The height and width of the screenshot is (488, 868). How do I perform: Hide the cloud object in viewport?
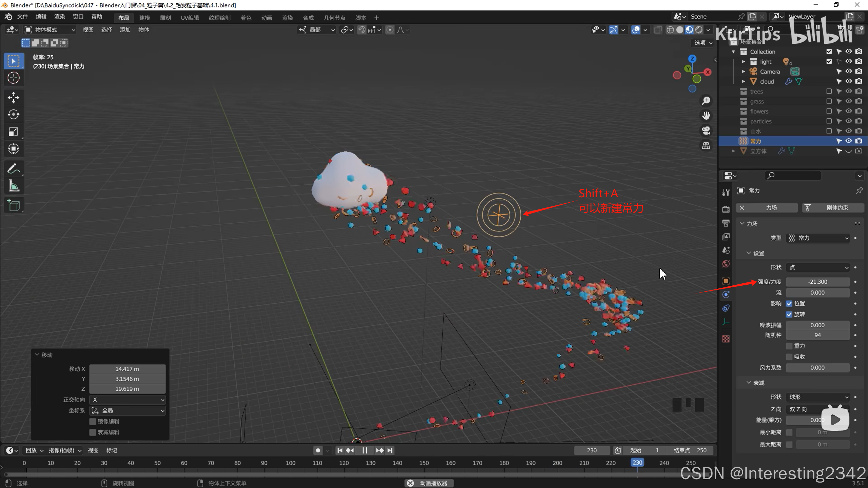848,81
